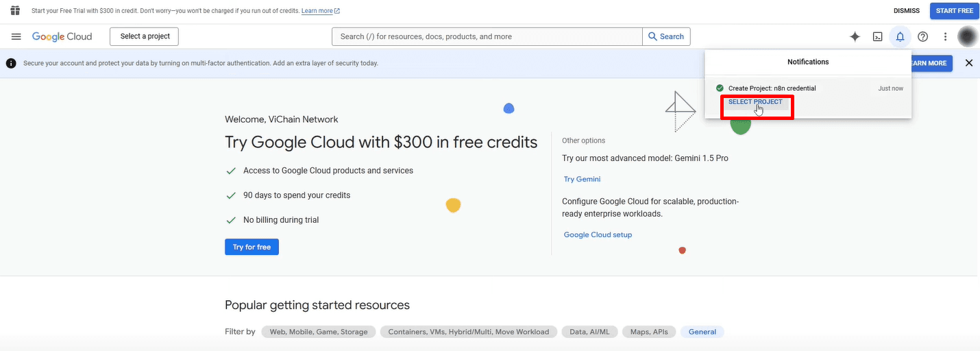Viewport: 980px width, 351px height.
Task: Click Popular getting started resources heading
Action: [317, 305]
